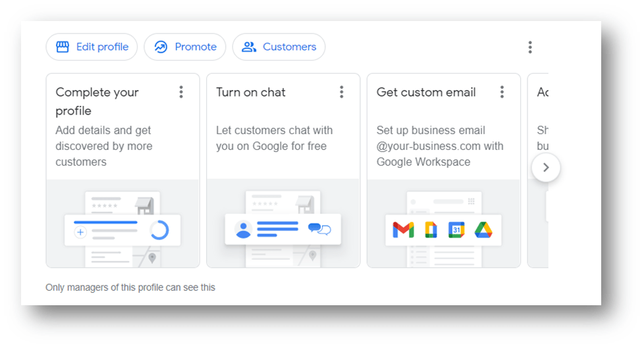
Task: Click 'Set up business email' description
Action: [x=440, y=146]
